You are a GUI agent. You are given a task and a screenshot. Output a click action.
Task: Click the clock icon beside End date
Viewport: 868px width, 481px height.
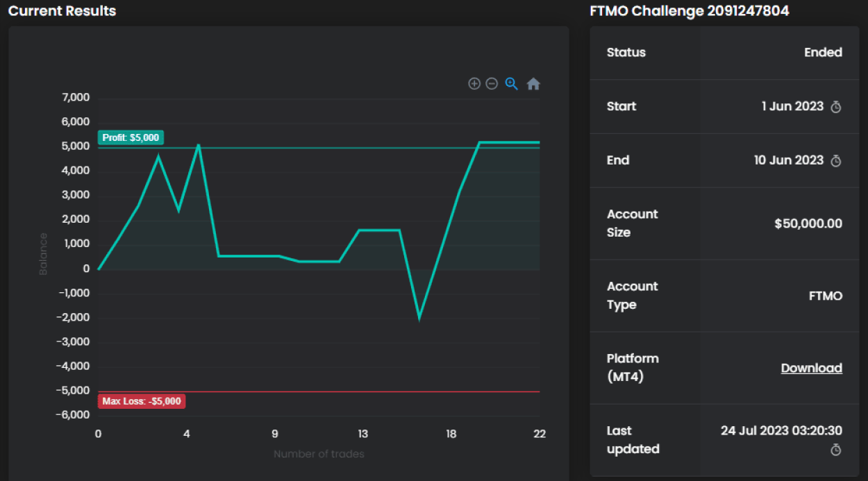pos(836,161)
